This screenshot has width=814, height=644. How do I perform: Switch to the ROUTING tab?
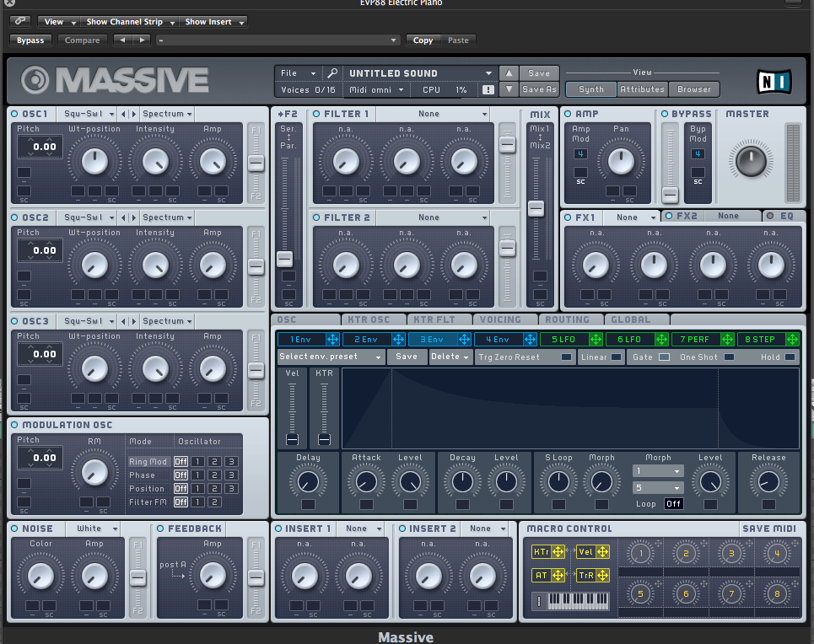(572, 319)
